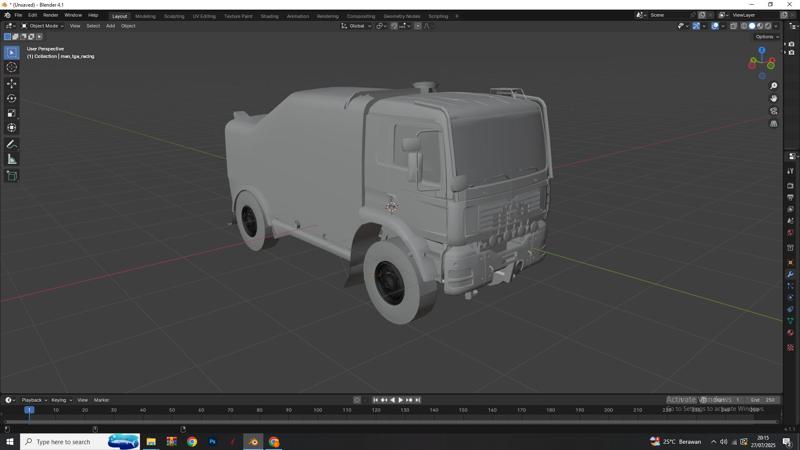Click the Output properties tab icon
The width and height of the screenshot is (800, 450).
[x=790, y=197]
